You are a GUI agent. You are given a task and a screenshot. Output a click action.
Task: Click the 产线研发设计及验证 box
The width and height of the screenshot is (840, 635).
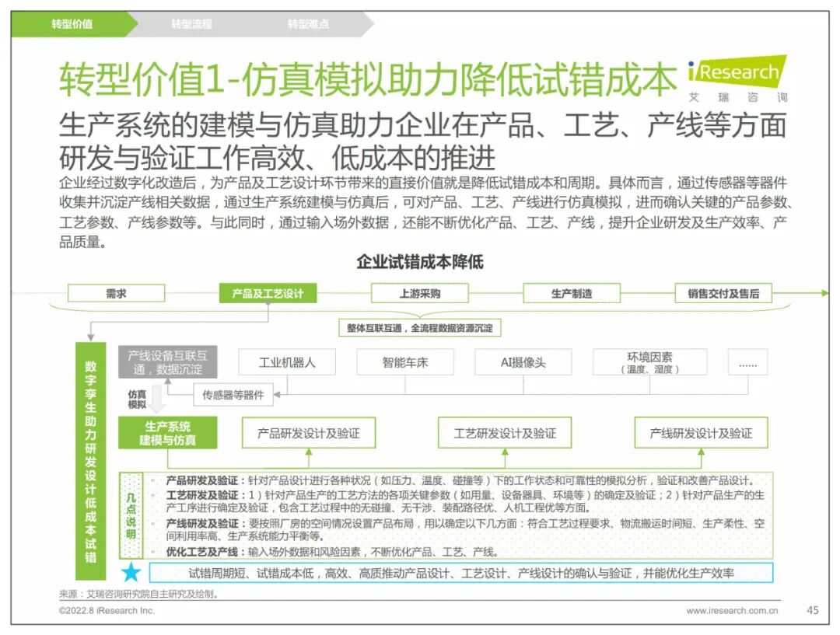(701, 433)
